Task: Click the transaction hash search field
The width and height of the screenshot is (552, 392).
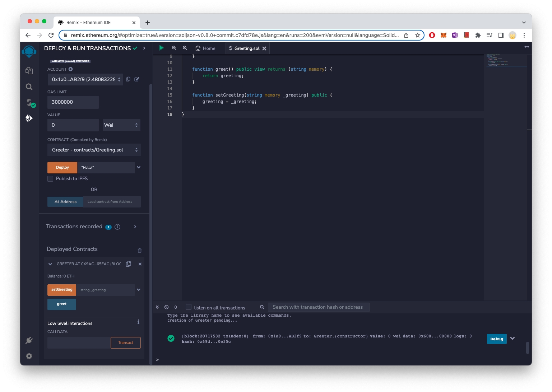Action: [x=318, y=307]
